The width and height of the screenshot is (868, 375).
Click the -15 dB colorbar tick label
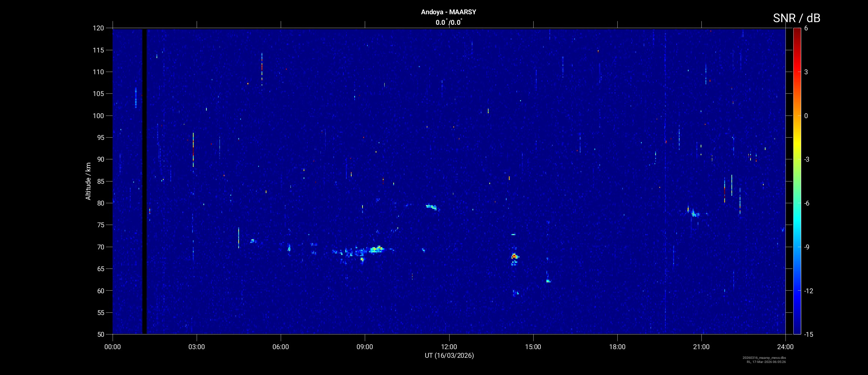tap(808, 334)
